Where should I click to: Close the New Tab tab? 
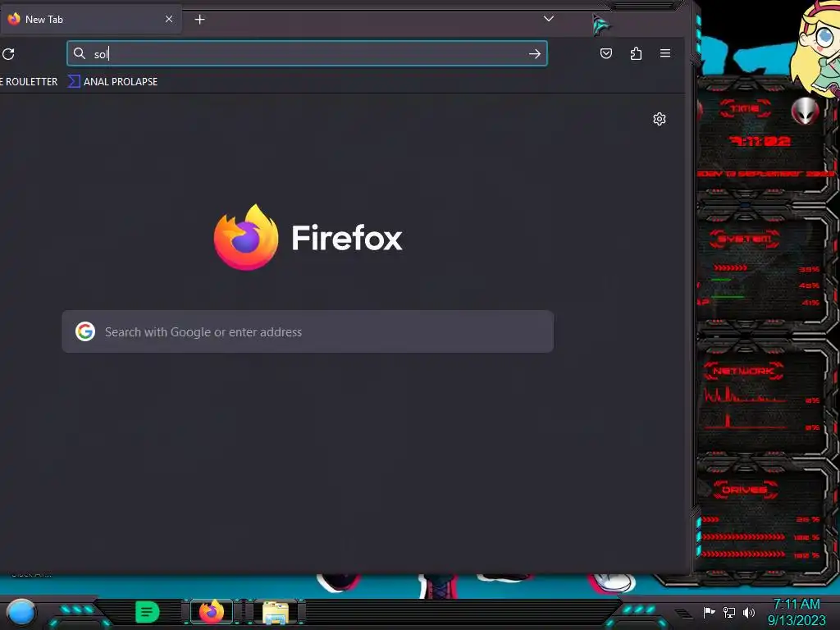(169, 19)
